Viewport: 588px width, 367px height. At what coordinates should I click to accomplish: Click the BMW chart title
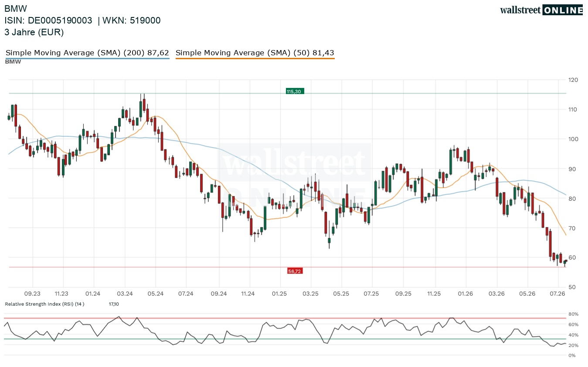pos(16,8)
